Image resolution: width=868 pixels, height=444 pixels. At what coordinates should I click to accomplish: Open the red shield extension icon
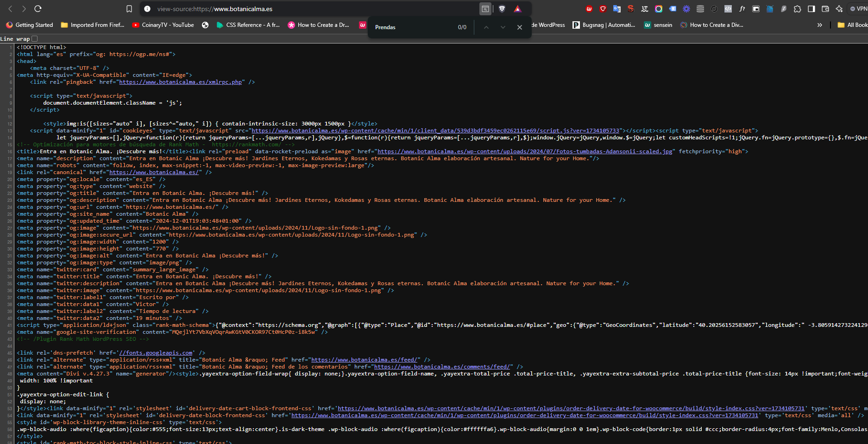point(603,9)
